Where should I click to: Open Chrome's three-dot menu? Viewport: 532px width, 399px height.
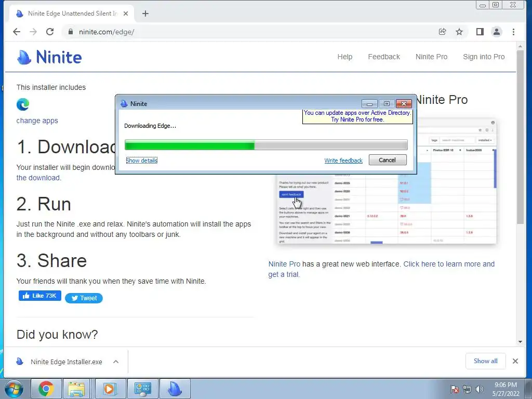513,32
